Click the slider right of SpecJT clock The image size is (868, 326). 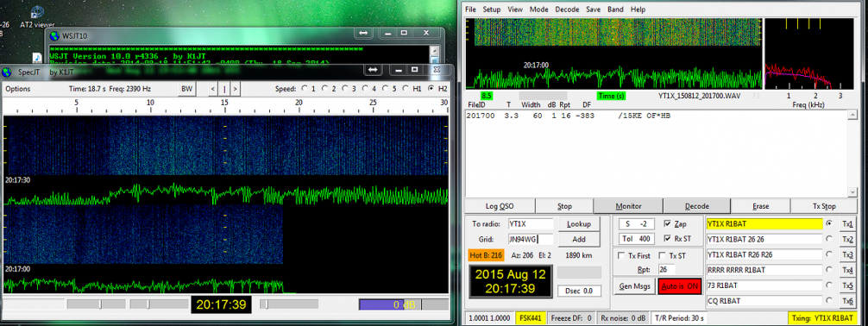[289, 304]
